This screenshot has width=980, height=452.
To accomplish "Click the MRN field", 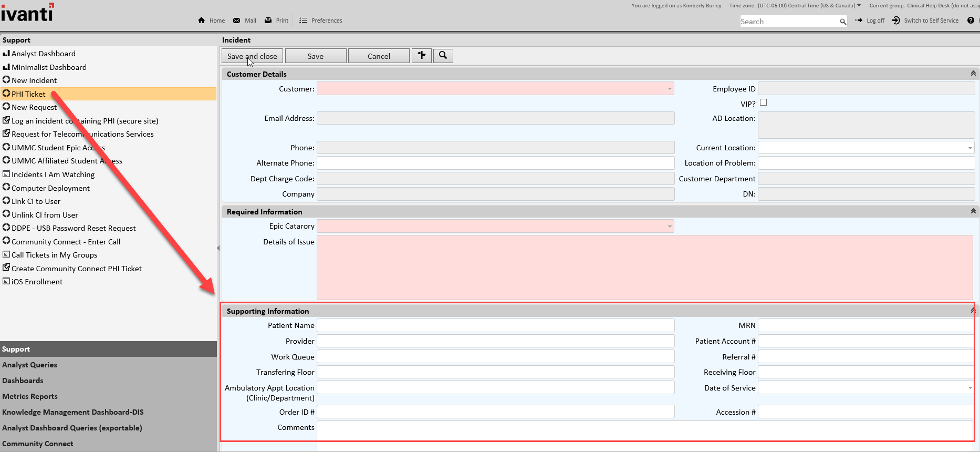I will pyautogui.click(x=866, y=325).
